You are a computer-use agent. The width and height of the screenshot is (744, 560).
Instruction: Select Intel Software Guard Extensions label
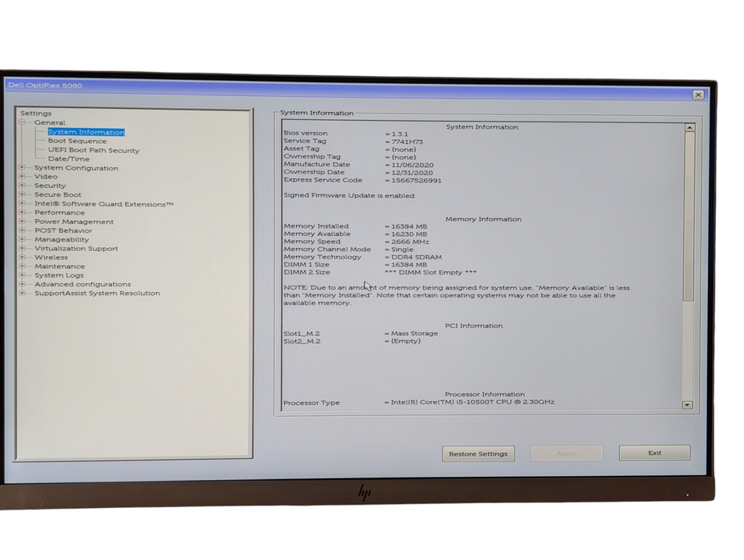pyautogui.click(x=104, y=204)
